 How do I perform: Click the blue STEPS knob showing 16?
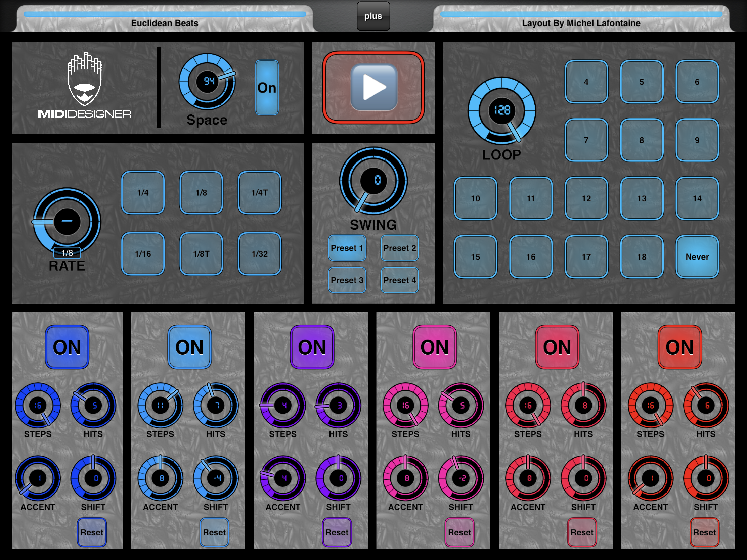(38, 405)
